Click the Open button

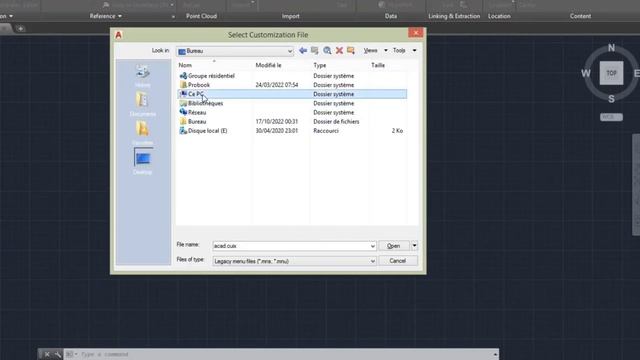(x=393, y=246)
